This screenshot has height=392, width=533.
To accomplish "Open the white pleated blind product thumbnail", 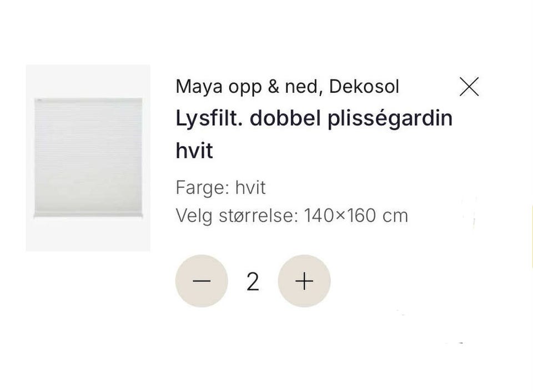I will (88, 158).
